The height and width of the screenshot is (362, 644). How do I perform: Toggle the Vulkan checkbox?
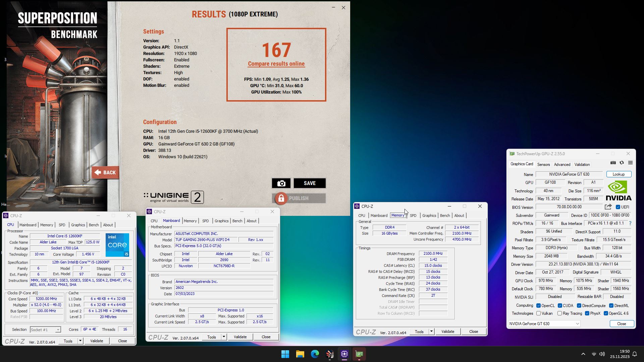[x=538, y=313]
